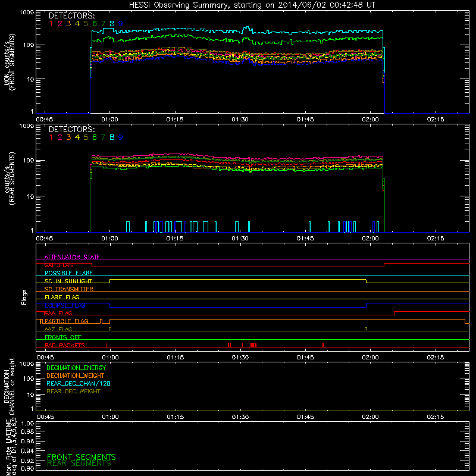Select the SC_IN_SUNLIGHT flag label
Screen dimensions: 476x476
click(68, 281)
